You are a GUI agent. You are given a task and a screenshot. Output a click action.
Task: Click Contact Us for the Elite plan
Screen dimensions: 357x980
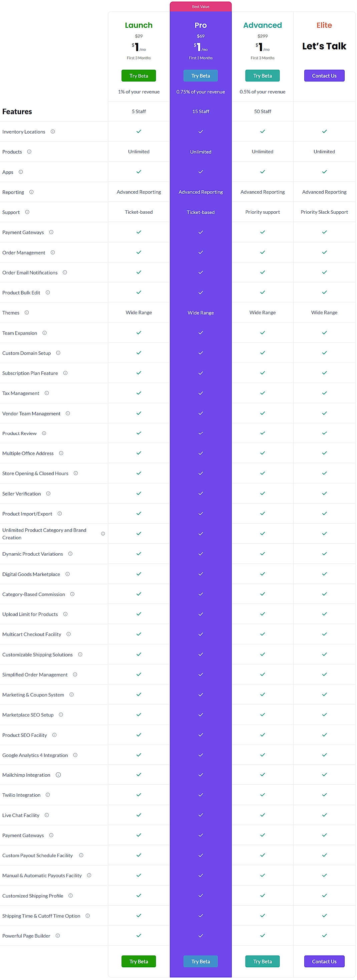(324, 76)
